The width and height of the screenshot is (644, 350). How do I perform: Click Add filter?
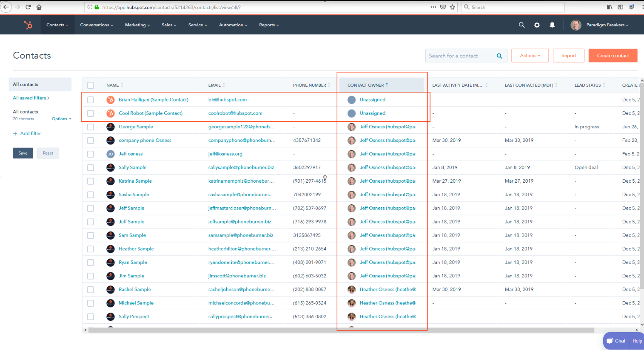(27, 134)
